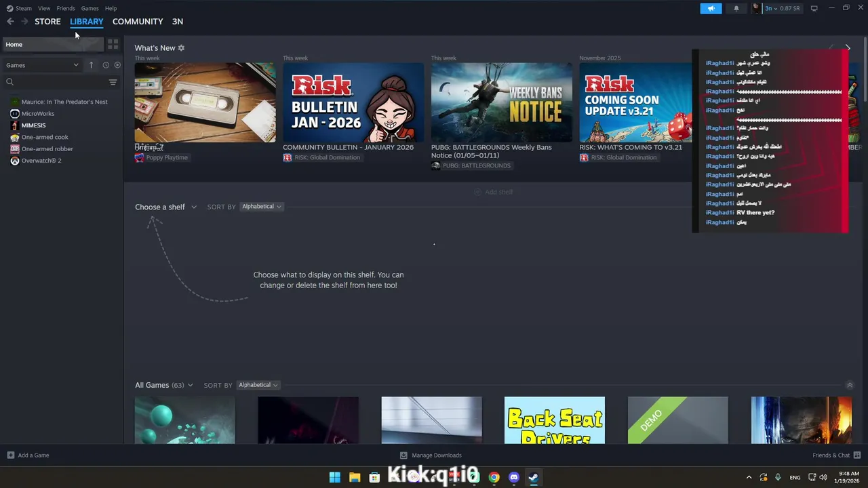
Task: Open File Explorer from taskbar
Action: [x=355, y=477]
